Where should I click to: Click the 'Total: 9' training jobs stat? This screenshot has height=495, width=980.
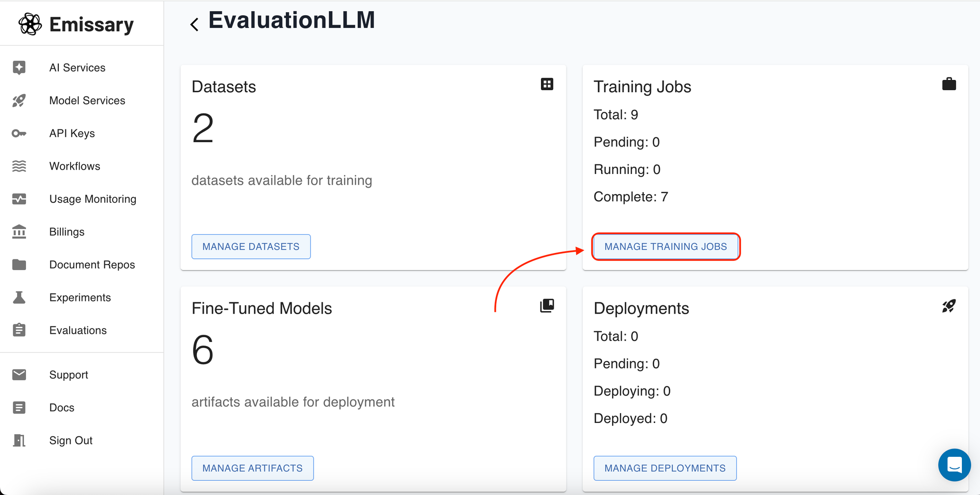pos(616,115)
